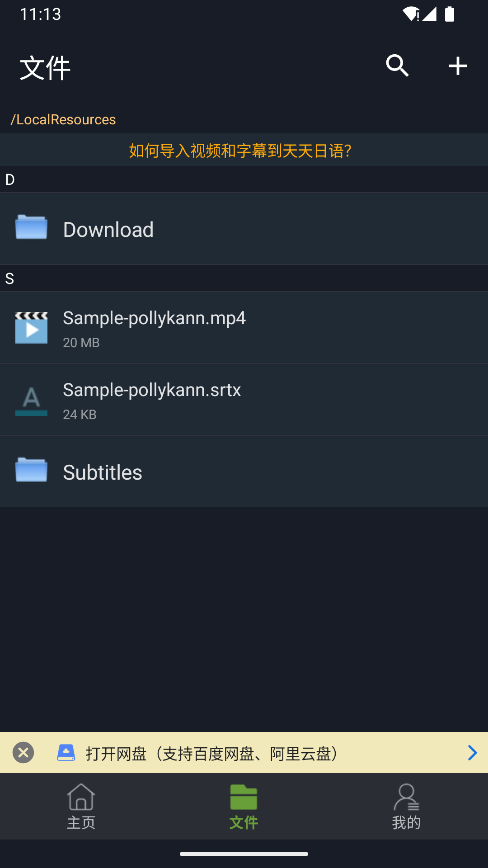Switch to the 主页 home tab

(81, 807)
